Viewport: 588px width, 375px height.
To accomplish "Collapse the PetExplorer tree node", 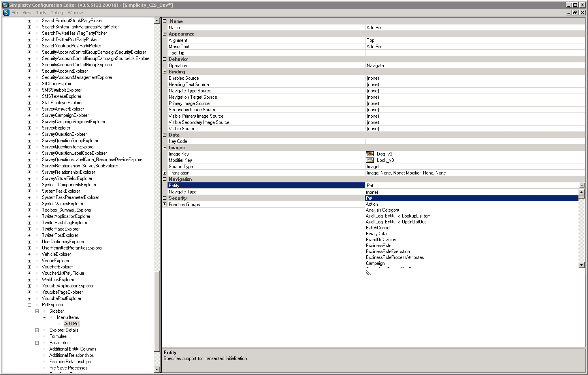I will (29, 305).
